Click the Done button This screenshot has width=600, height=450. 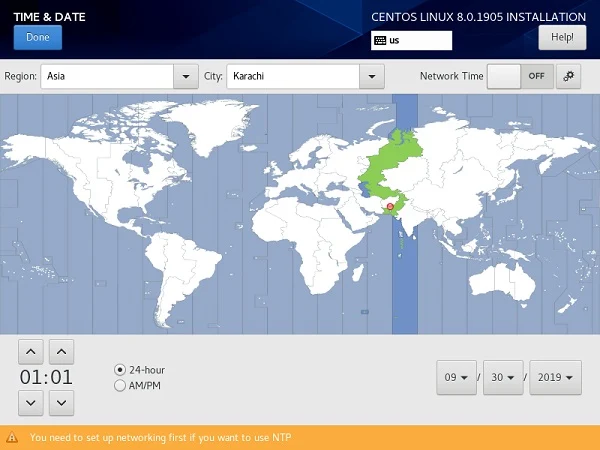click(38, 38)
